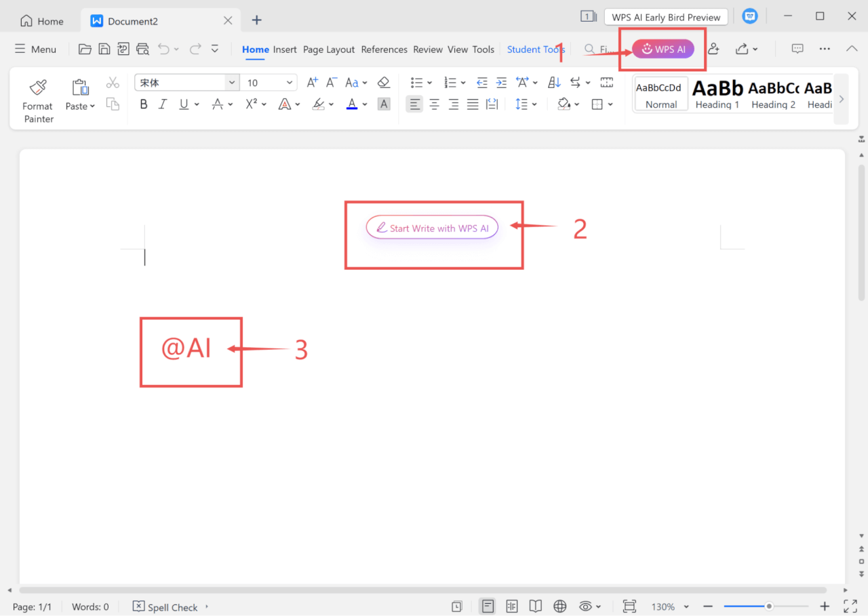Go to the Review tab

pos(428,49)
